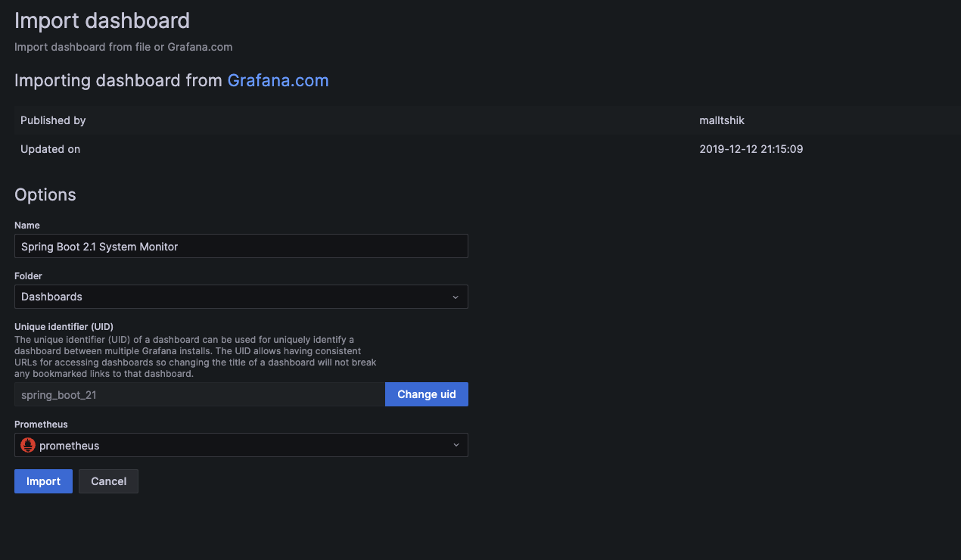
Task: Click the spring_boot_21 UID field
Action: [200, 394]
